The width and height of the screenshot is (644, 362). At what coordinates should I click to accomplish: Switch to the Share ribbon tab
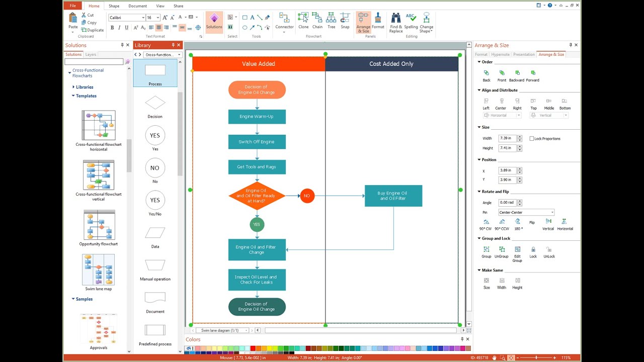178,6
